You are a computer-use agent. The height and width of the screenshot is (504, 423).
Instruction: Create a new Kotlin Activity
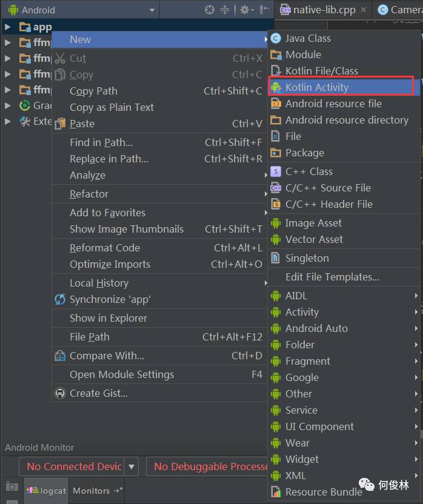click(x=344, y=87)
